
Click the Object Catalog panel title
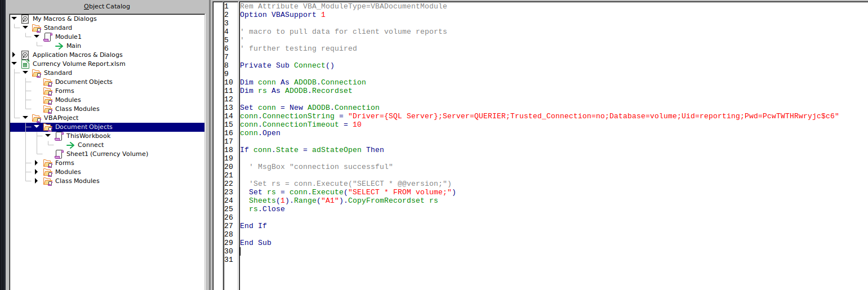pyautogui.click(x=106, y=6)
